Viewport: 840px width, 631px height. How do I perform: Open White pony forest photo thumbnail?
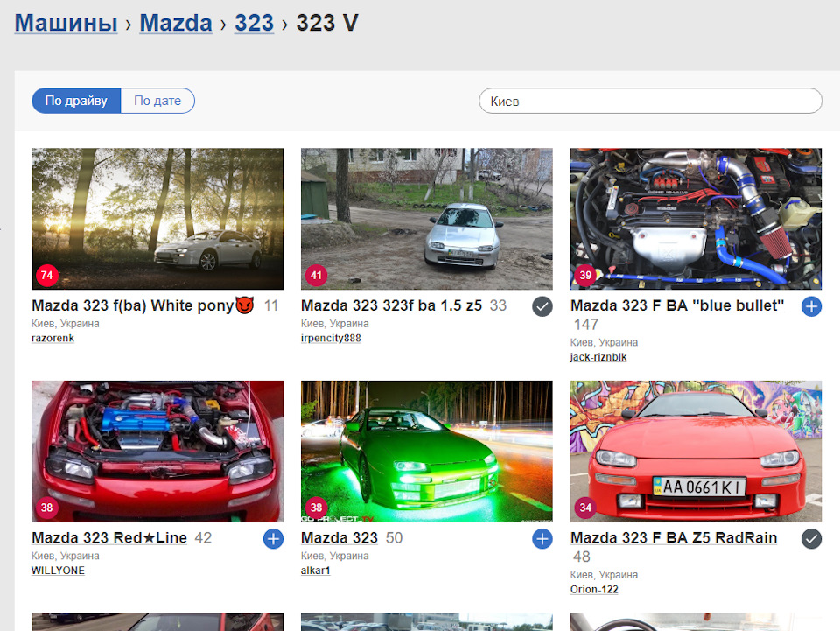(x=157, y=219)
